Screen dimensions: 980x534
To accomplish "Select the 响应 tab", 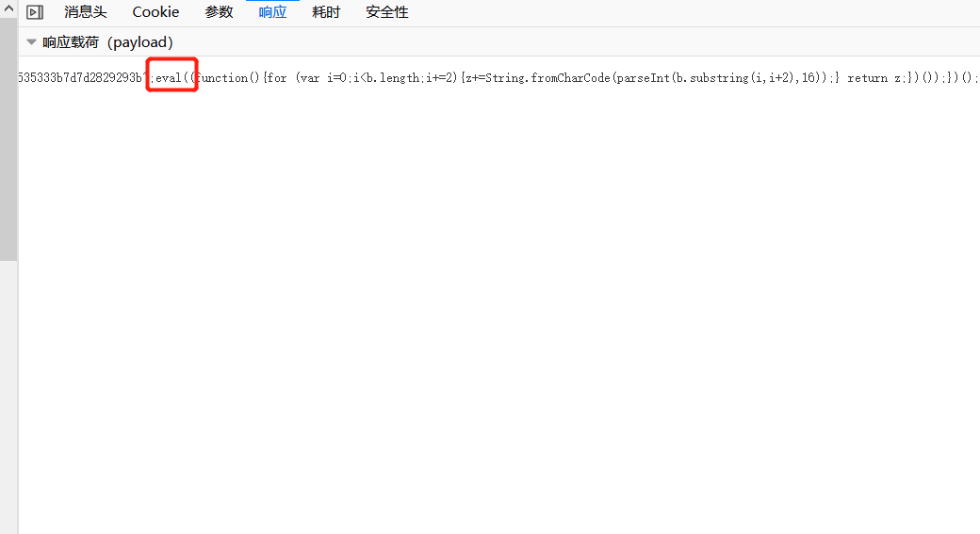I will pyautogui.click(x=272, y=12).
